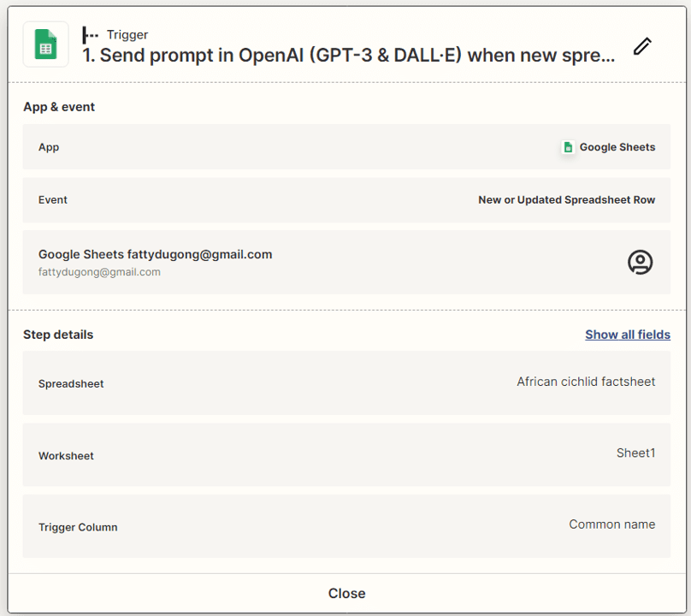Click the New or Updated Spreadsheet Row value

(x=567, y=199)
